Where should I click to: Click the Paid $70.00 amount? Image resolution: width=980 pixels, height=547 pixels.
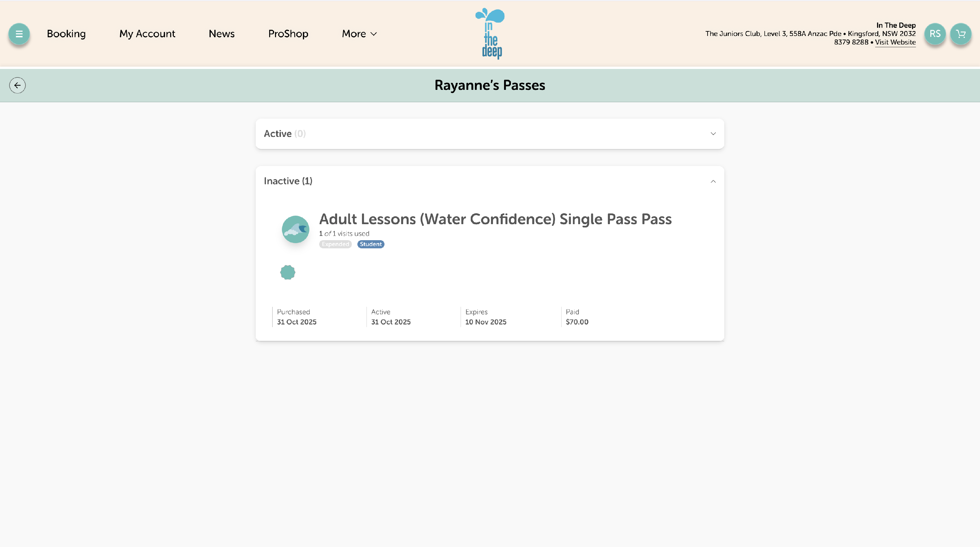577,322
